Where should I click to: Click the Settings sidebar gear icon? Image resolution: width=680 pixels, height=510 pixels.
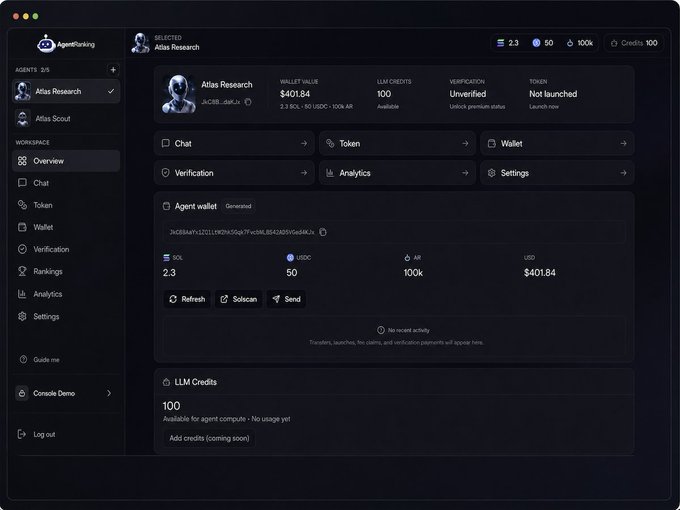(x=22, y=317)
